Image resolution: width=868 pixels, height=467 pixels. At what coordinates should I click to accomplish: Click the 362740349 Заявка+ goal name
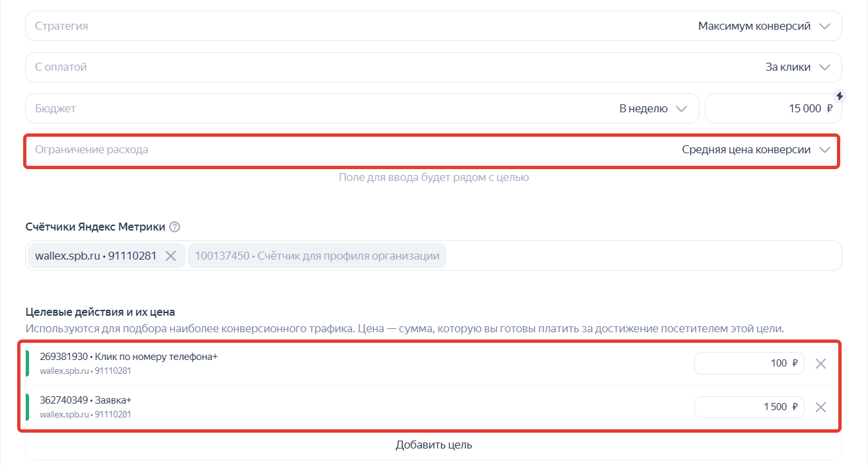coord(86,400)
